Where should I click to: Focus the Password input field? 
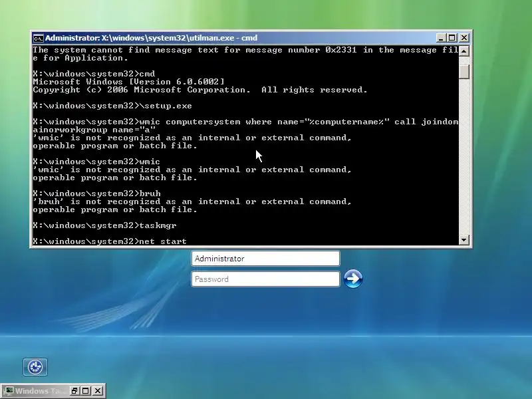(x=265, y=279)
